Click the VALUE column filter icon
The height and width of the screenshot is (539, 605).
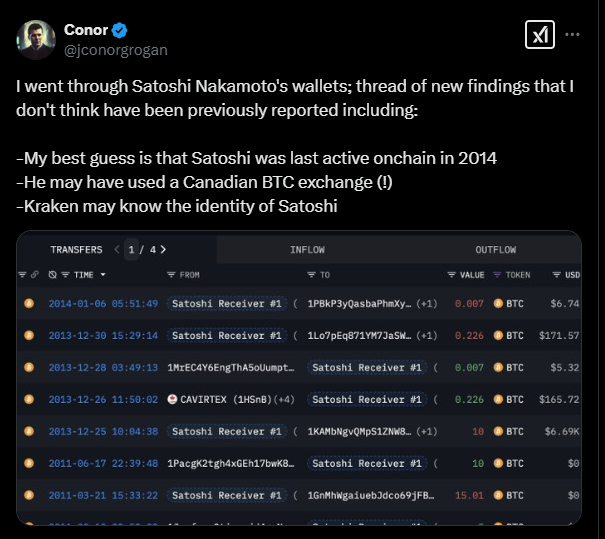pos(451,275)
